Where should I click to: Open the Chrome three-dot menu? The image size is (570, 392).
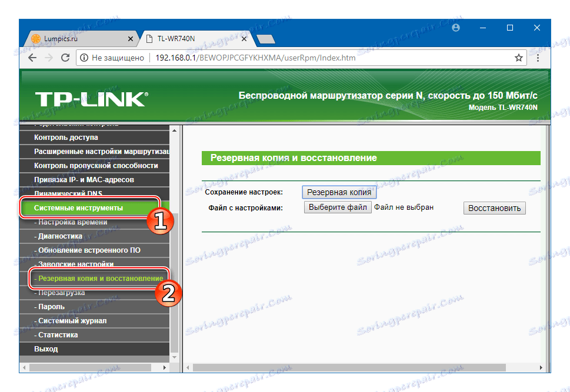point(538,58)
